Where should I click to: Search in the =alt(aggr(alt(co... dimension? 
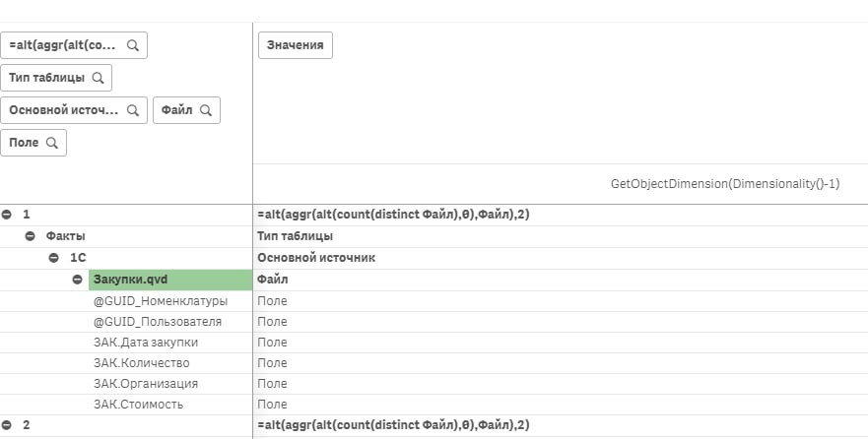(x=133, y=45)
